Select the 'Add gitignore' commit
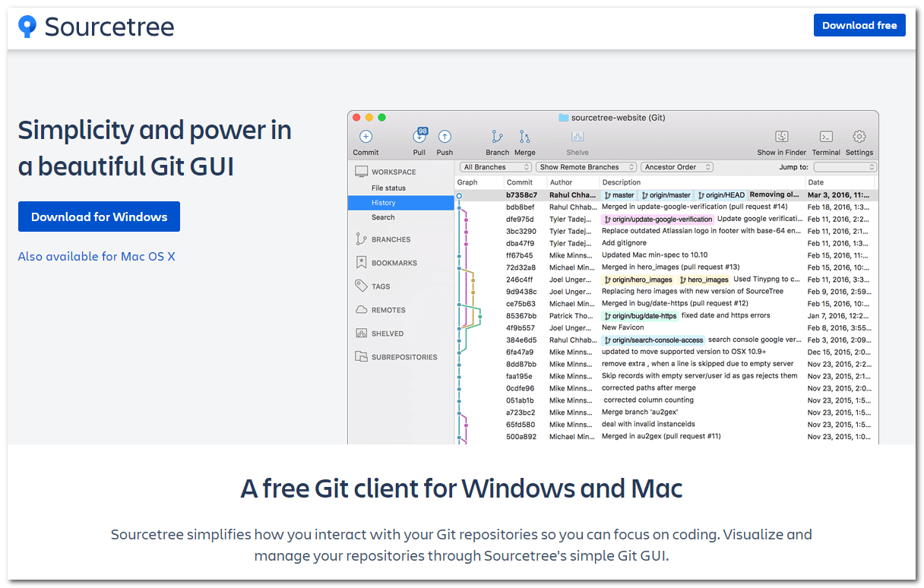Screen dimensions: 924x588 click(x=666, y=243)
